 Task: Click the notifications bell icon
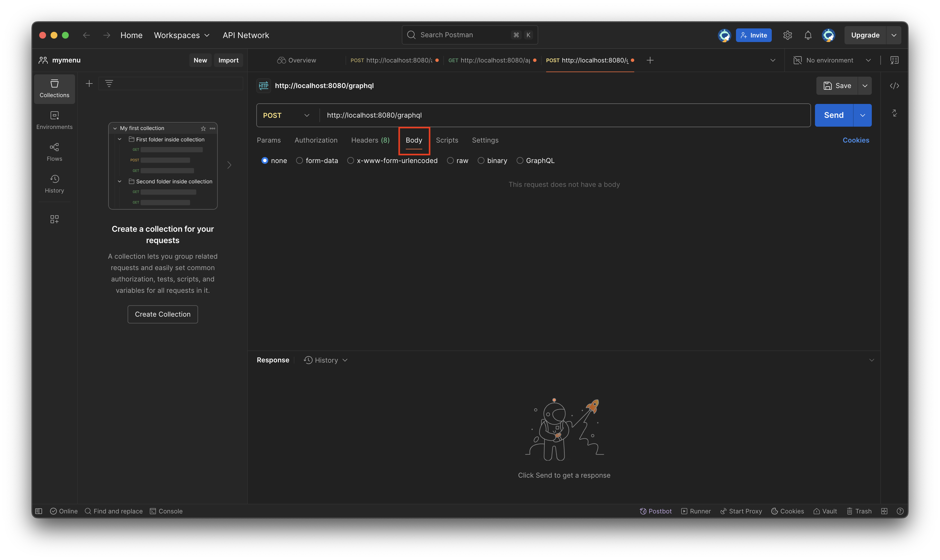pos(808,35)
